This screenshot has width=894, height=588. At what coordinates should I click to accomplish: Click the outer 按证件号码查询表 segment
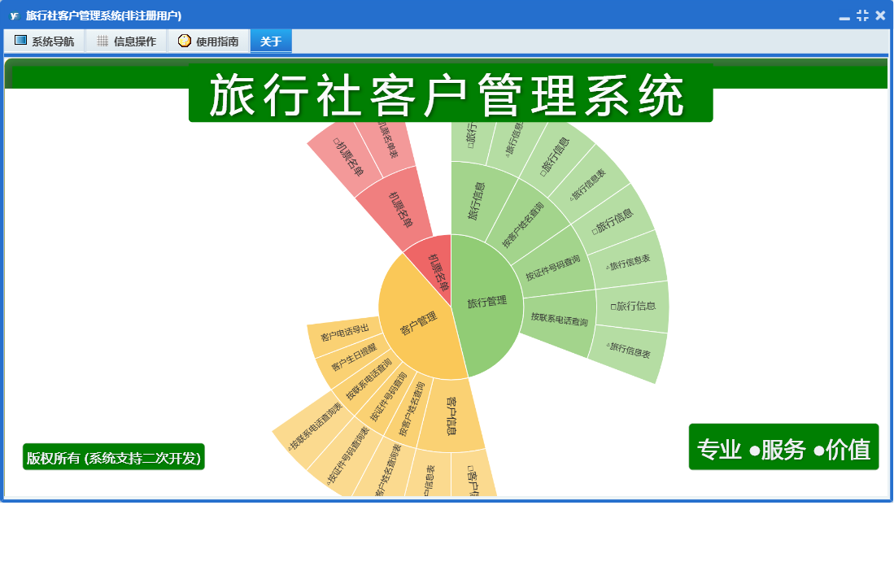(347, 455)
